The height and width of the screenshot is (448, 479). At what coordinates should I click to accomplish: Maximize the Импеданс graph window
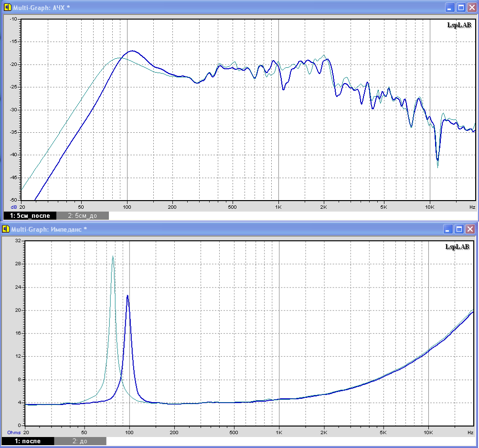pos(461,229)
